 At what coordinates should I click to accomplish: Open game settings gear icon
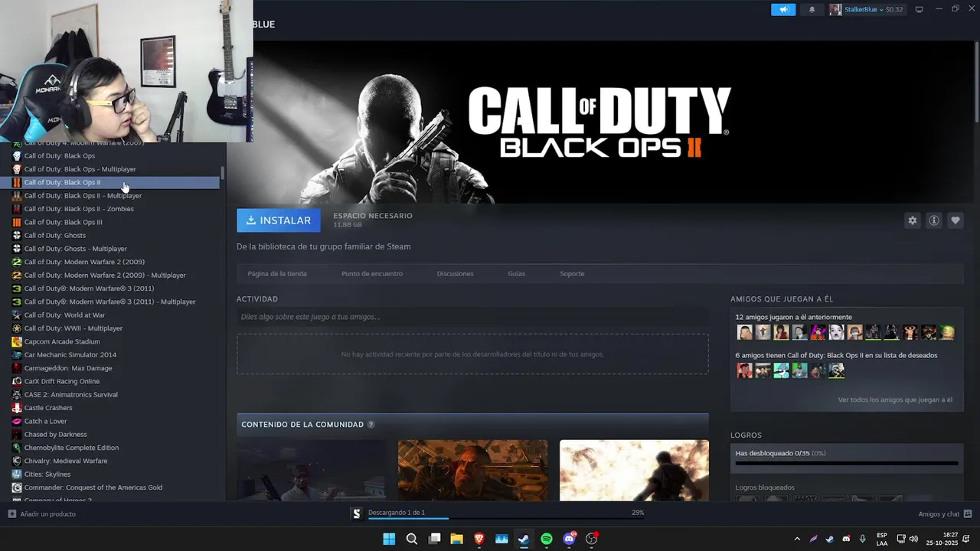(912, 220)
